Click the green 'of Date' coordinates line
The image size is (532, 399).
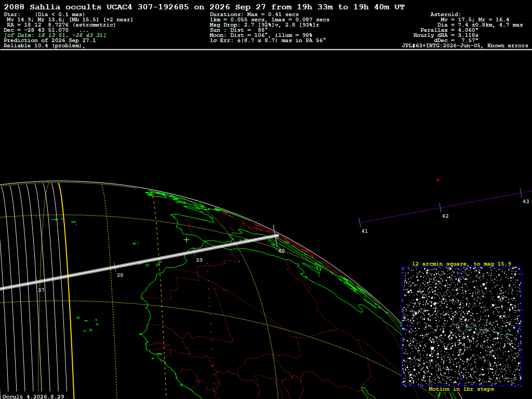pyautogui.click(x=55, y=35)
